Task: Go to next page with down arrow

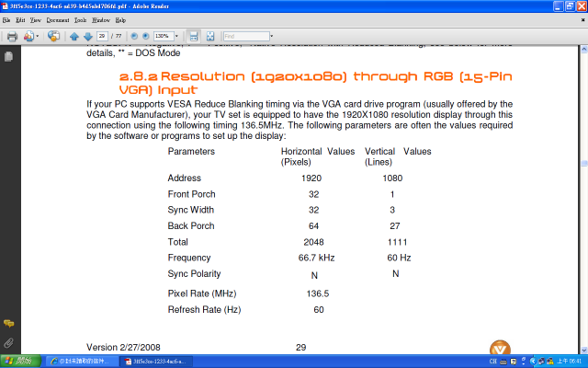Action: 88,37
